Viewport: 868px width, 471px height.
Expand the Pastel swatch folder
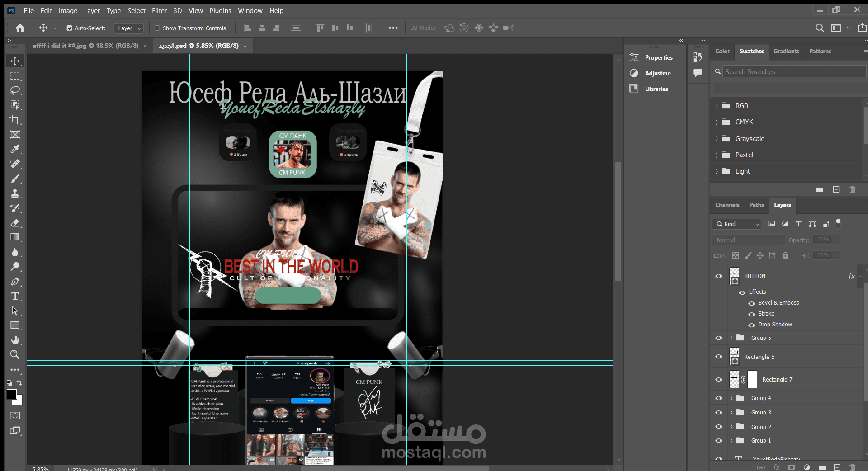(x=717, y=155)
